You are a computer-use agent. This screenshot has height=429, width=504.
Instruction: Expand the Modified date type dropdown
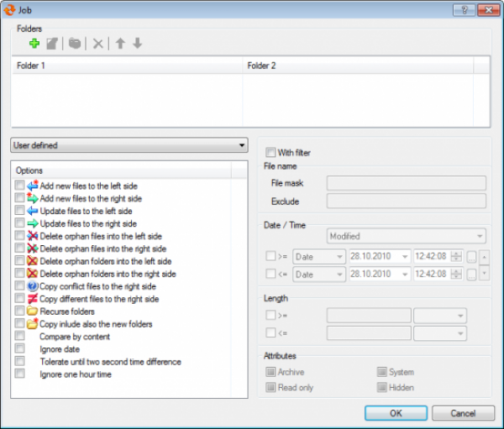coord(407,237)
